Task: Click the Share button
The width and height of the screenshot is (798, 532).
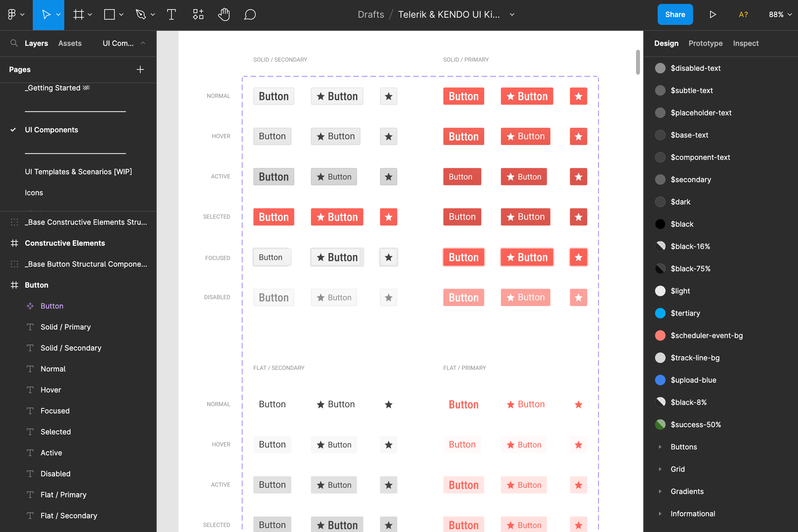Action: pyautogui.click(x=675, y=14)
